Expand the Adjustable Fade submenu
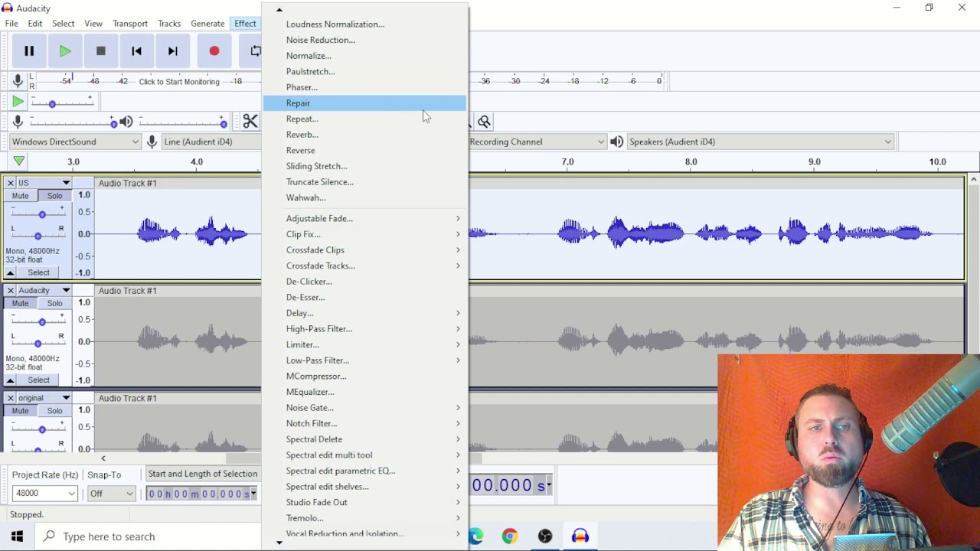Screen dimensions: 980x551 (364, 218)
